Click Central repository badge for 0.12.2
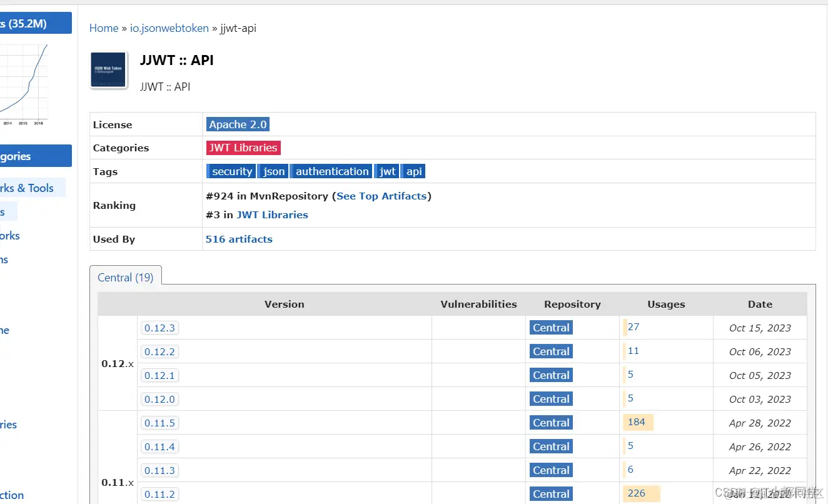The image size is (828, 504). [551, 351]
